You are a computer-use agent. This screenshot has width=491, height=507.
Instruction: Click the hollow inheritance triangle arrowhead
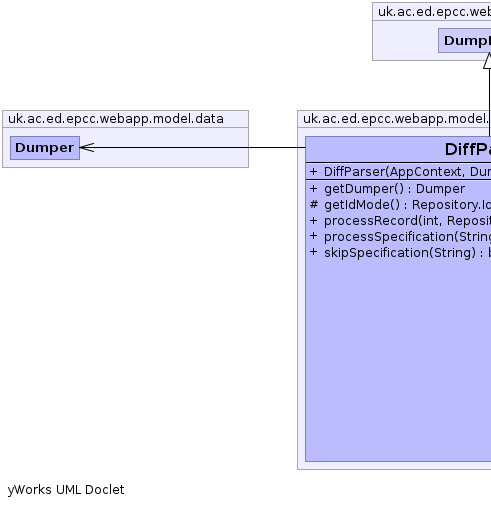pos(487,61)
